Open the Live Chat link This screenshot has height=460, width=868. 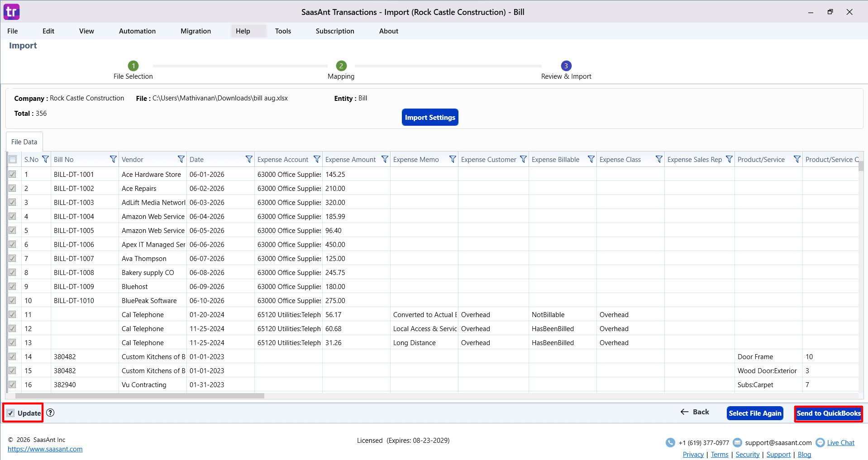841,443
